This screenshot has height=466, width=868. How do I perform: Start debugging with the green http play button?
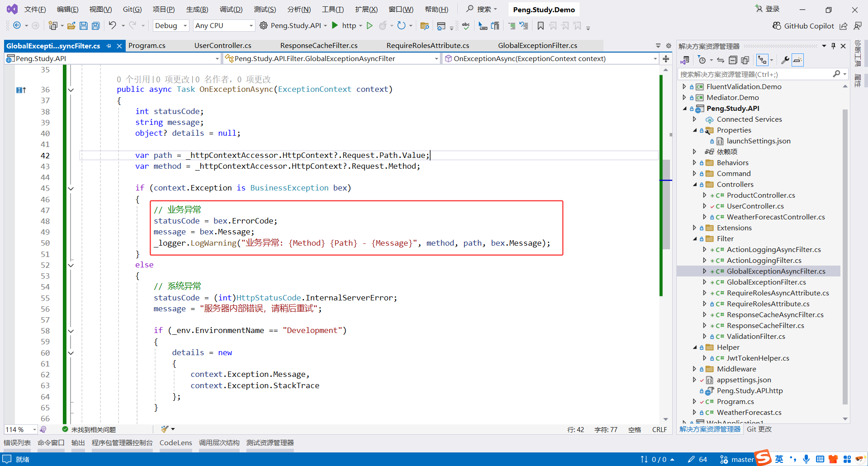[335, 25]
